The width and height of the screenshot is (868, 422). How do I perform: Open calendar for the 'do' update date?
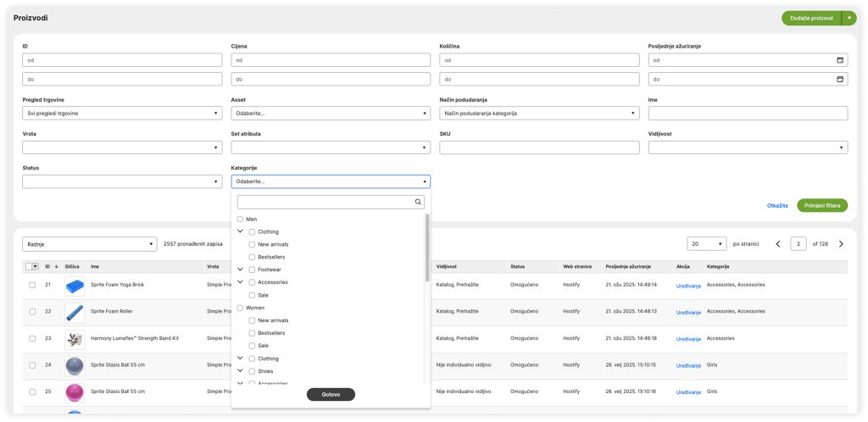(840, 79)
